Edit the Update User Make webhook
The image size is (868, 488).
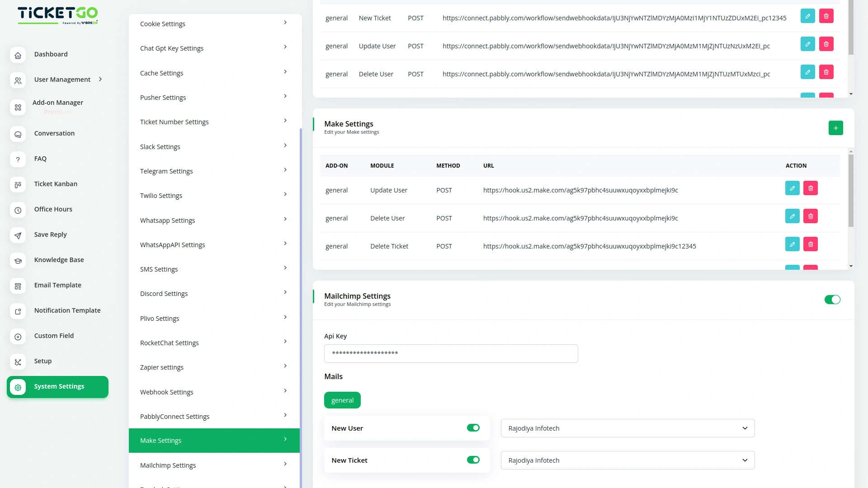pyautogui.click(x=793, y=188)
